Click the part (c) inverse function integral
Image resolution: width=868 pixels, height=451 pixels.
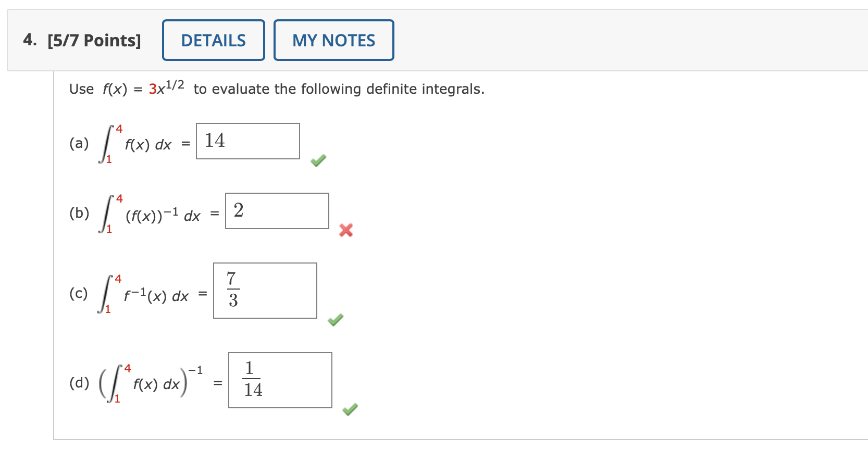pyautogui.click(x=144, y=295)
